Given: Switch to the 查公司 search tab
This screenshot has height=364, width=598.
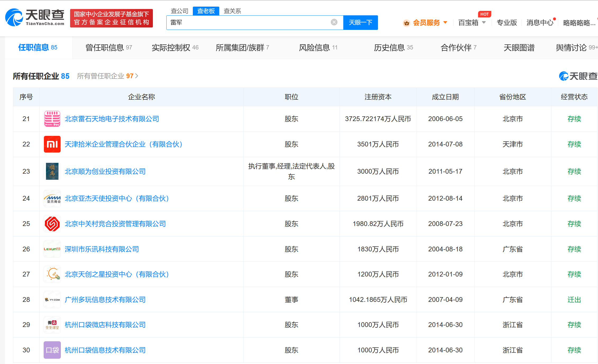Looking at the screenshot, I should [x=179, y=11].
